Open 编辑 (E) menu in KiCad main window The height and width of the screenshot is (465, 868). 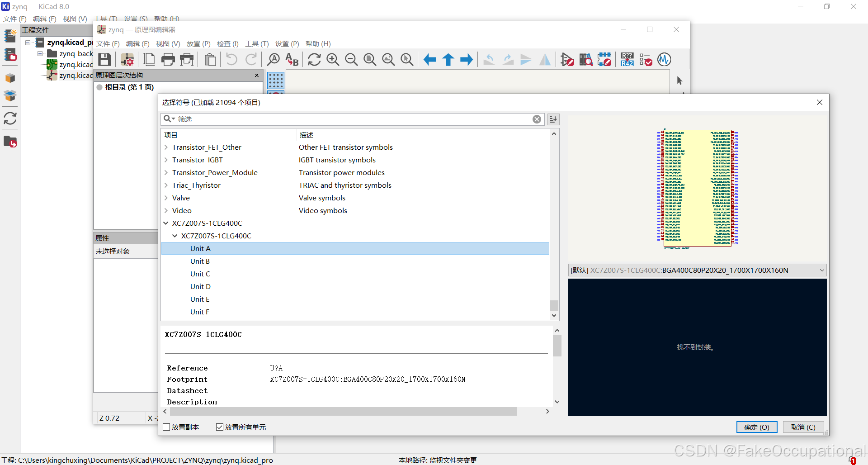click(44, 19)
